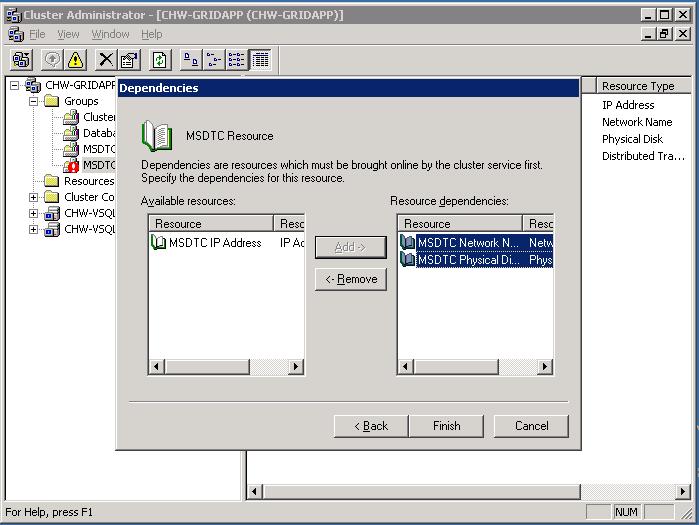Screen dimensions: 699x525
Task: Click the Finish button
Action: 446,426
